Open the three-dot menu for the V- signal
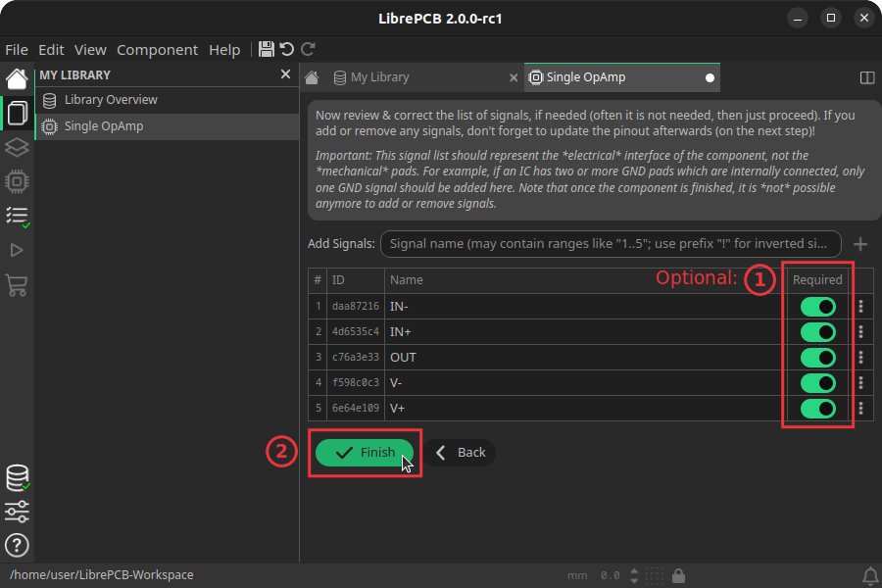Screen dimensions: 882x588 click(x=859, y=382)
